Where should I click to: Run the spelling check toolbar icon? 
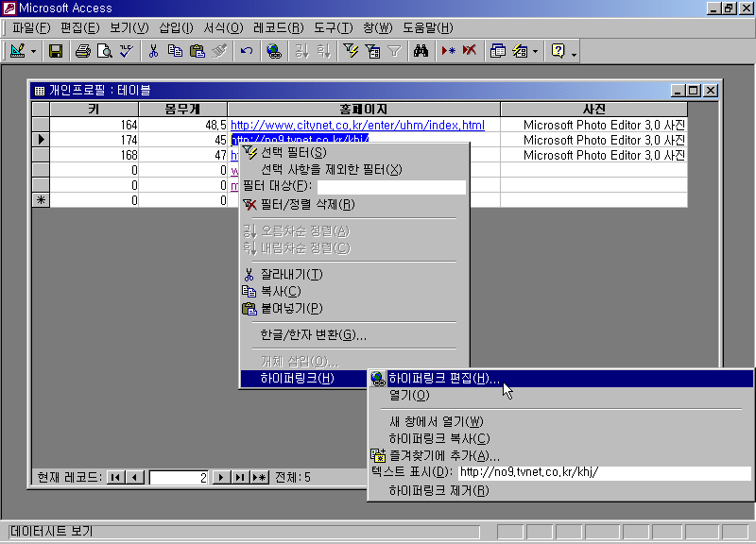[x=125, y=51]
